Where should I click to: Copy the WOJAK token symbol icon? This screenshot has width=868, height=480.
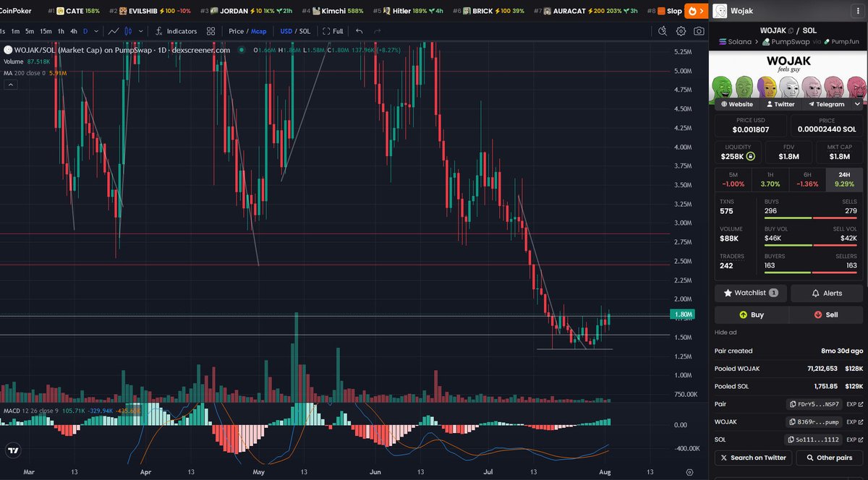pyautogui.click(x=791, y=30)
